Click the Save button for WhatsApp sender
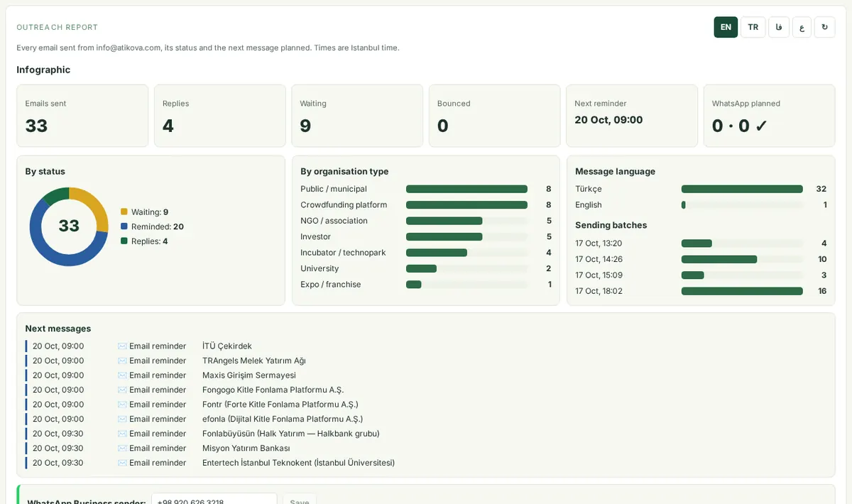The image size is (852, 504). coord(300,498)
